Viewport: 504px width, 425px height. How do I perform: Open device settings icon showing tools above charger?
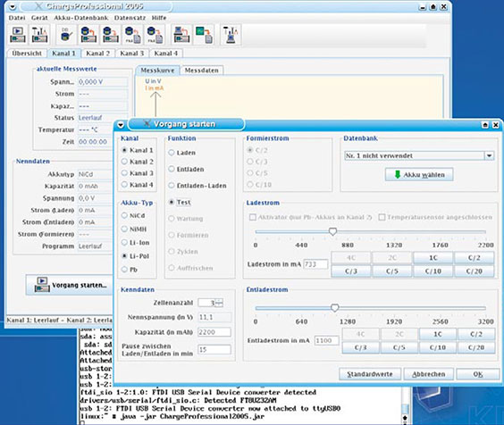(x=39, y=35)
